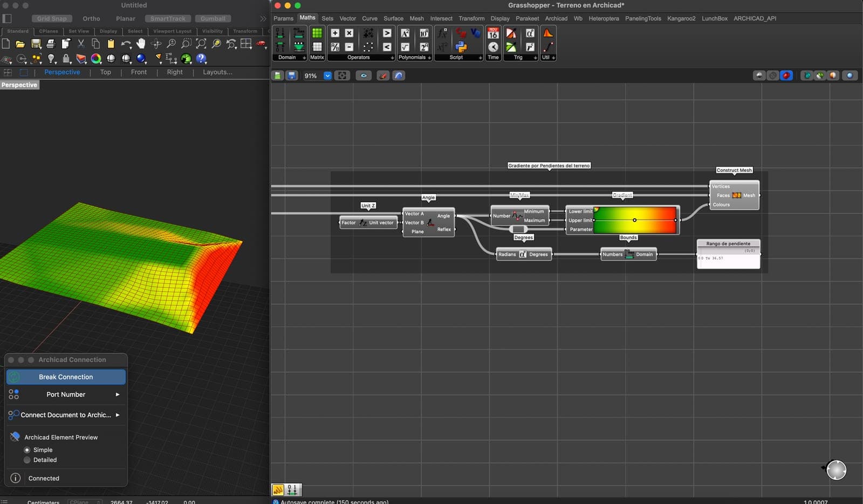
Task: Toggle Gumball in Rhino
Action: (x=213, y=18)
